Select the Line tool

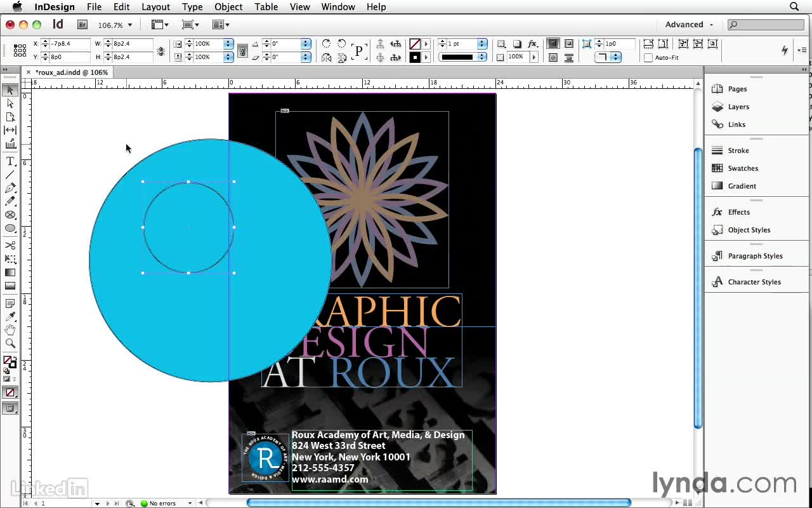[10, 175]
